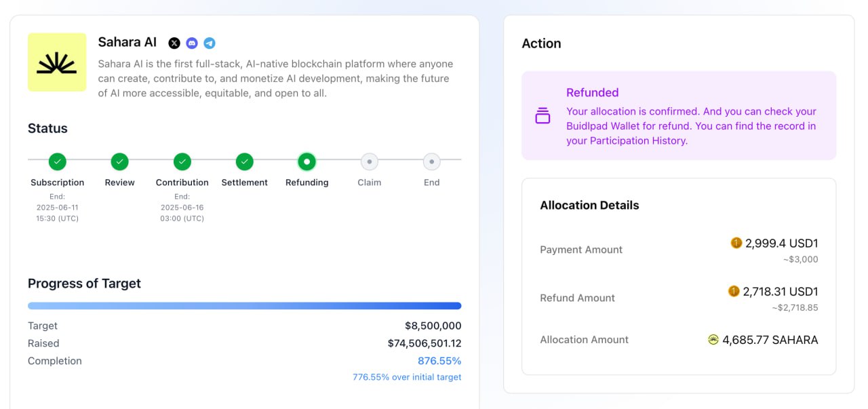Viewport: 868px width, 409px height.
Task: Click the 'Refund Amount' label
Action: 577,298
